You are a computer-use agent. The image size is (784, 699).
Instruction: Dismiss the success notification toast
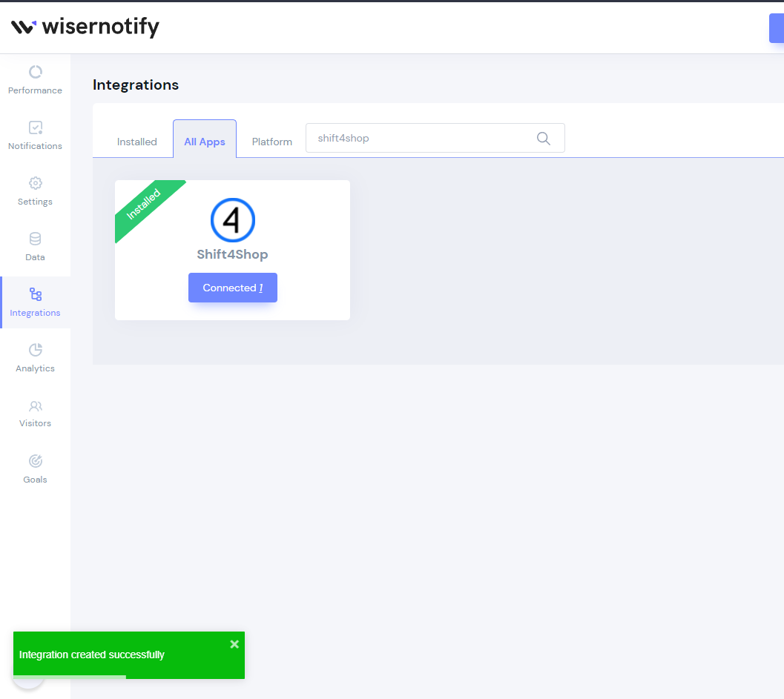click(x=234, y=644)
